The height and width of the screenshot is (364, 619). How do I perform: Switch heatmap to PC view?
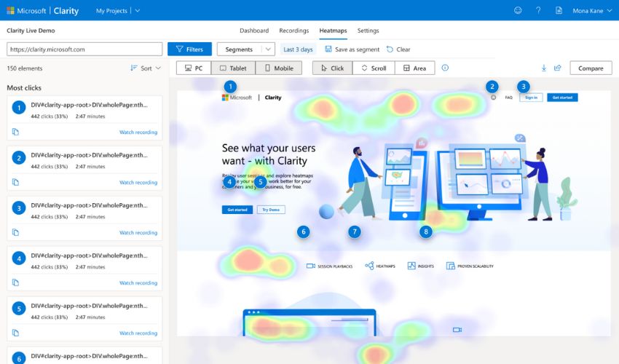[194, 68]
